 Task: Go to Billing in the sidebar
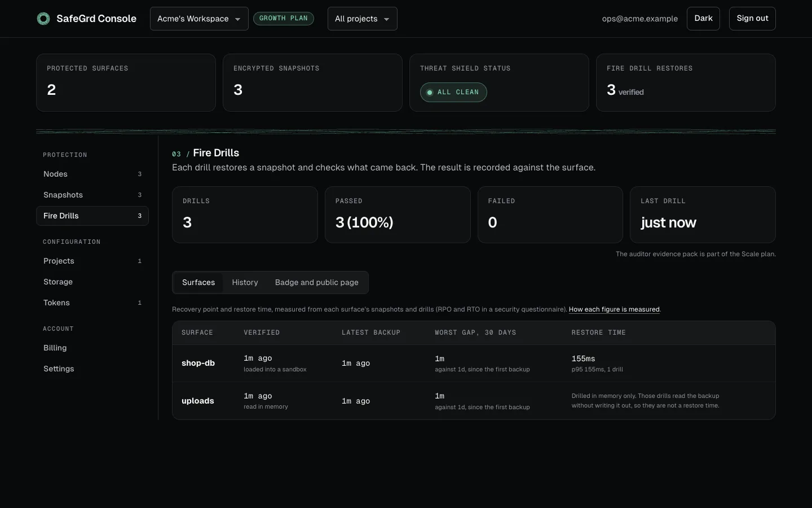click(92, 348)
